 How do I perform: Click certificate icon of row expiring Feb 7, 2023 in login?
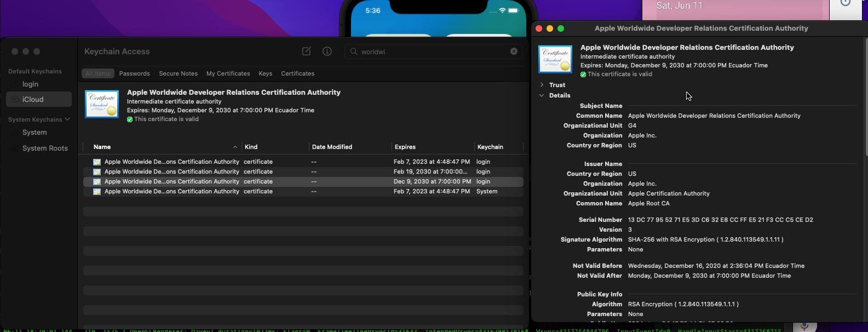97,162
